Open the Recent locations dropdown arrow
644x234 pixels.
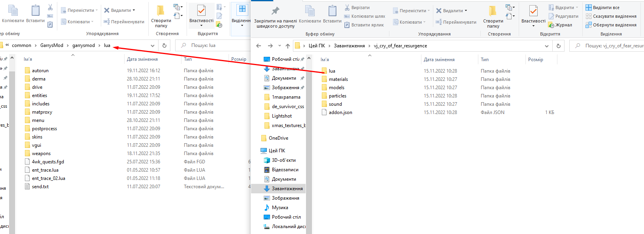pos(280,46)
